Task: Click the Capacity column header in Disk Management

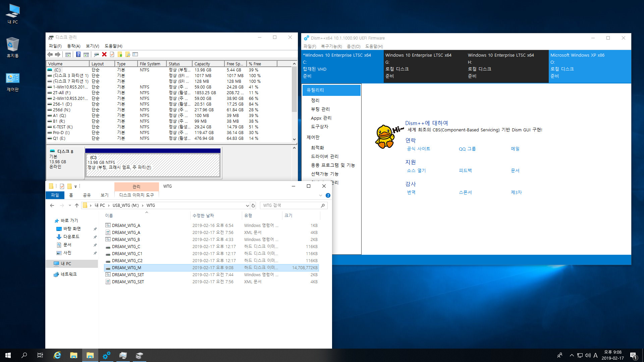Action: pos(208,64)
